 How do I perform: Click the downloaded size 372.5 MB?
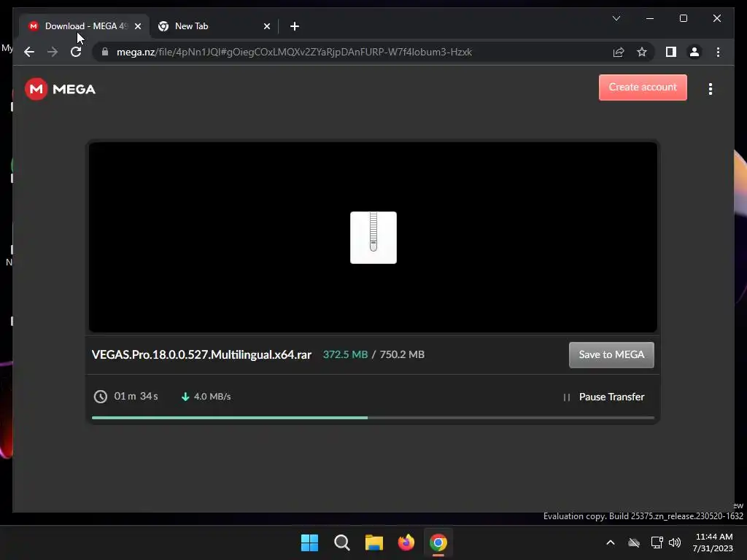click(x=345, y=355)
